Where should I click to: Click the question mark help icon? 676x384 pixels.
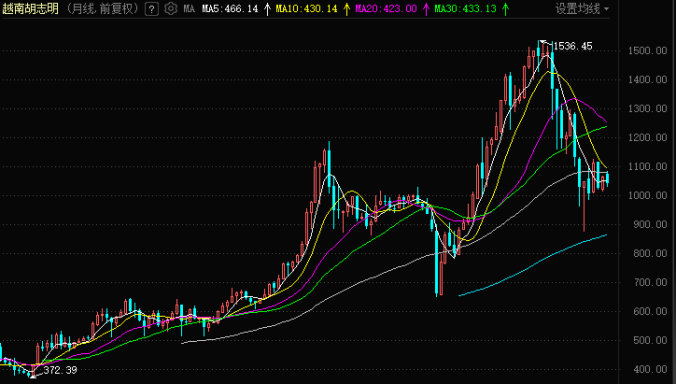(x=151, y=9)
